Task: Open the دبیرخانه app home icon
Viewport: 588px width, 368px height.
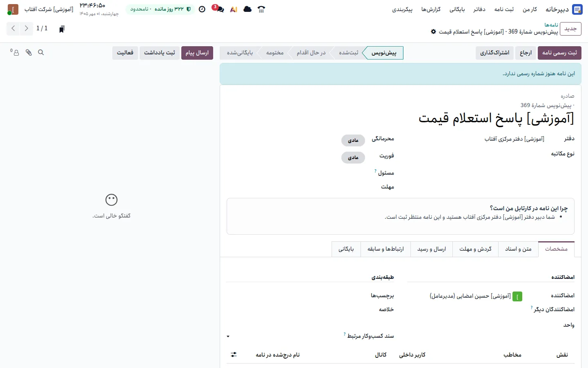Action: [x=577, y=9]
